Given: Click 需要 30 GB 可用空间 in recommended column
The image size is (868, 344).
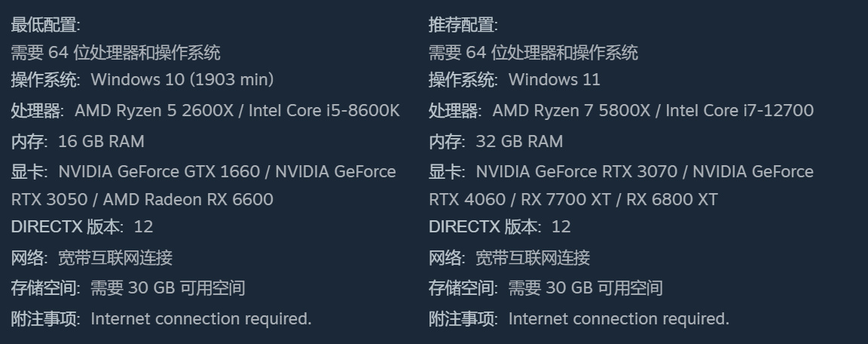Looking at the screenshot, I should click(x=585, y=287).
